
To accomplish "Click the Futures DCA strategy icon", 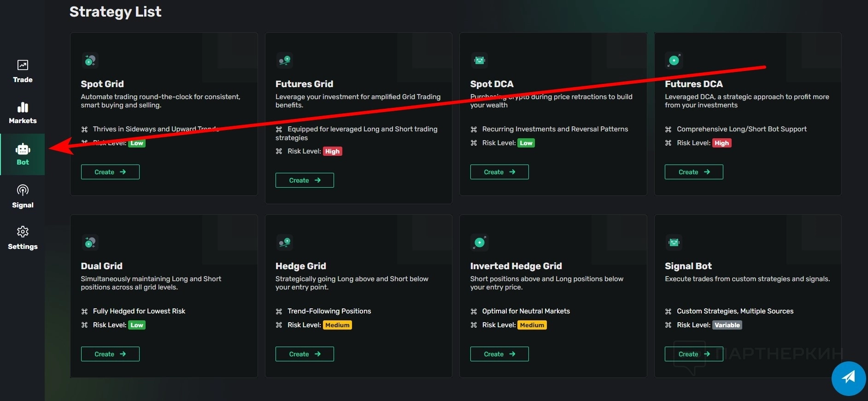I will (x=674, y=60).
